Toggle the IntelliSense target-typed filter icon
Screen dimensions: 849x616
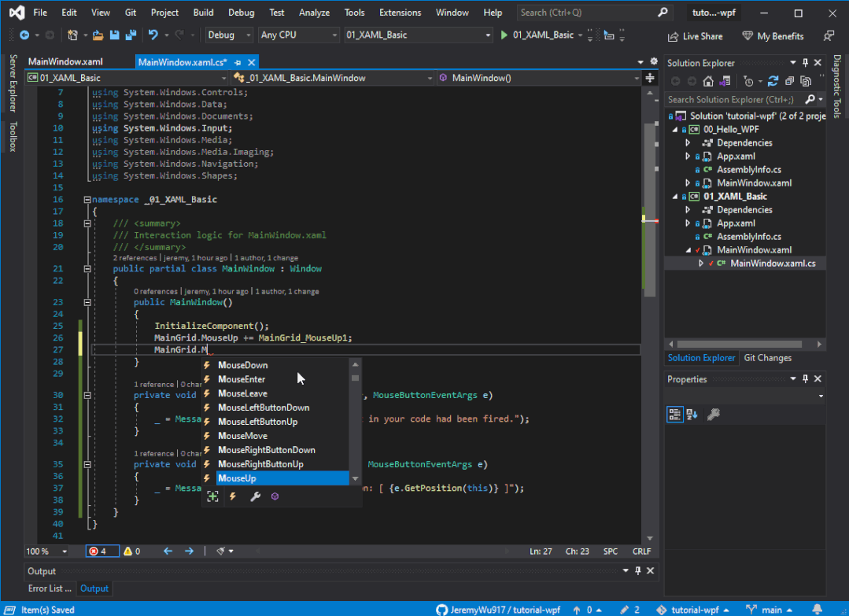(212, 496)
